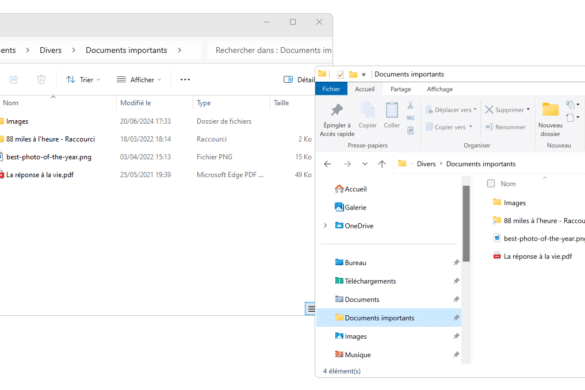Switch to the Partage ribbon tab
Viewport: 585px width, 390px height.
[401, 89]
